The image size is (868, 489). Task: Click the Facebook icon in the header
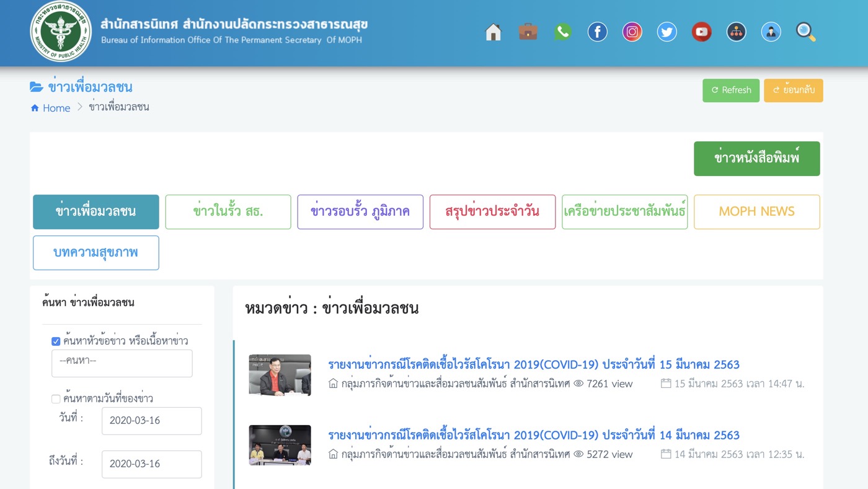[597, 31]
